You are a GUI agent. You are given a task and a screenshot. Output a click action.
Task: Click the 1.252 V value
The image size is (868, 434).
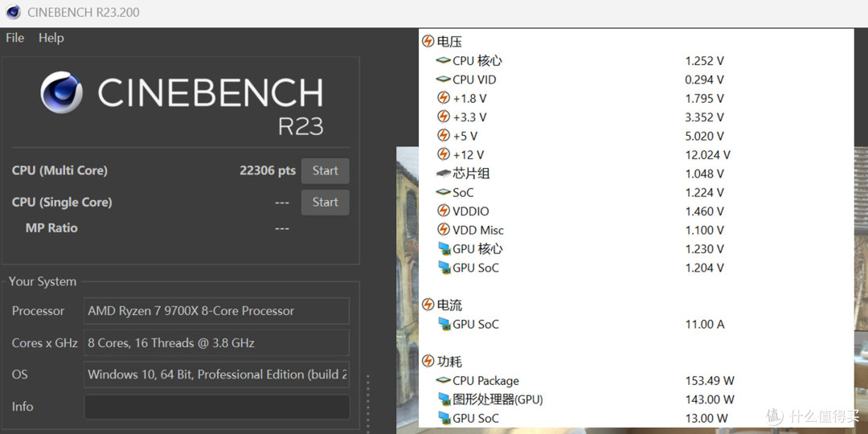pos(704,61)
